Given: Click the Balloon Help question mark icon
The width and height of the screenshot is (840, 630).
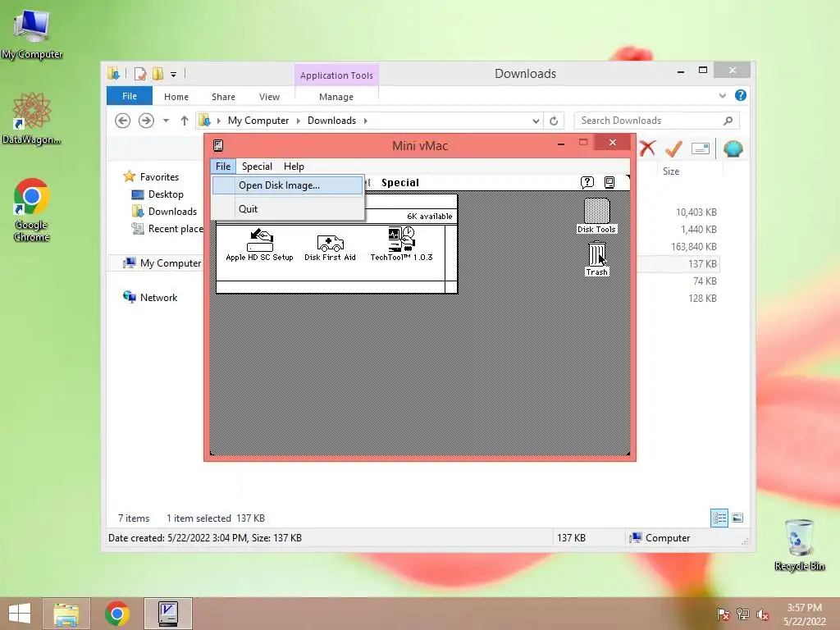Looking at the screenshot, I should pos(587,183).
